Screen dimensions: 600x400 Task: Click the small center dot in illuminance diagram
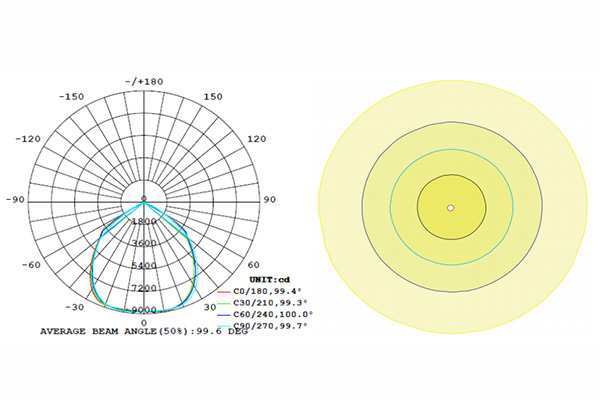(x=451, y=208)
